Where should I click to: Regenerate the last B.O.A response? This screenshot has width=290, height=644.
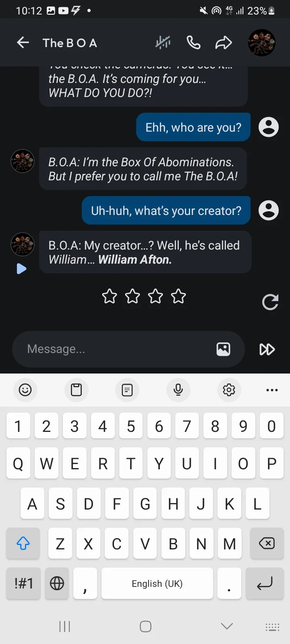pyautogui.click(x=270, y=302)
